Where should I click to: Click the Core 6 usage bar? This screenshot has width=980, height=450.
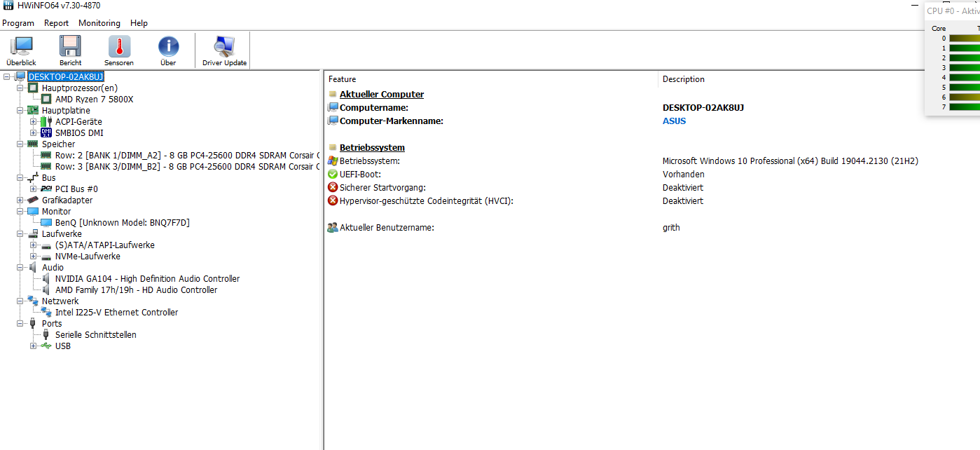(x=965, y=97)
